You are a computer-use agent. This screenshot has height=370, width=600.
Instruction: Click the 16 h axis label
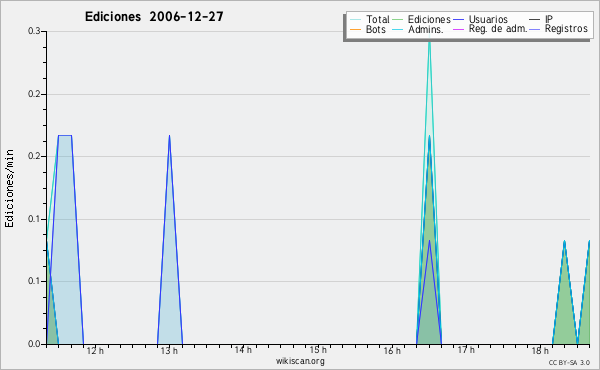[x=392, y=350]
